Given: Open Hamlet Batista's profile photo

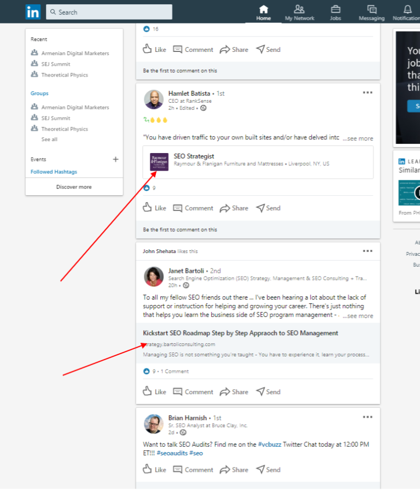Looking at the screenshot, I should [x=154, y=99].
